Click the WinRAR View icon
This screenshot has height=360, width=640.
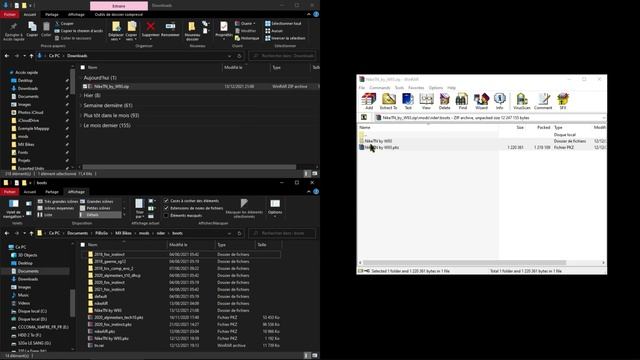[x=426, y=101]
